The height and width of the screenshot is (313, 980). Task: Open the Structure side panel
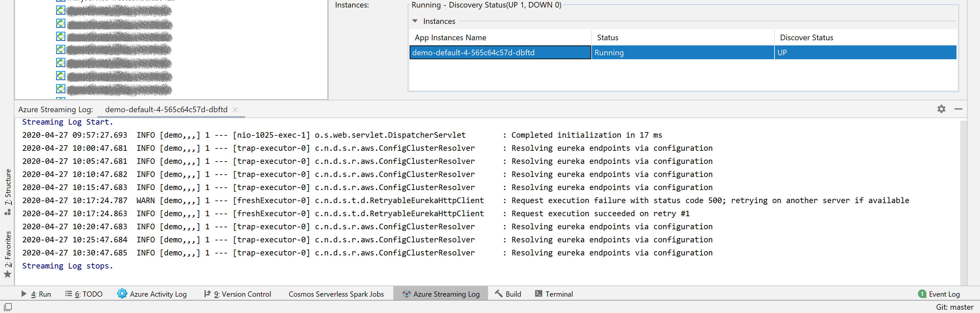(x=8, y=192)
